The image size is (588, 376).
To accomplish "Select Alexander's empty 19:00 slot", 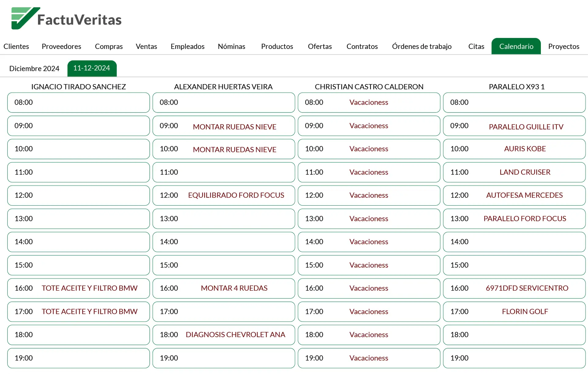I will pos(224,358).
